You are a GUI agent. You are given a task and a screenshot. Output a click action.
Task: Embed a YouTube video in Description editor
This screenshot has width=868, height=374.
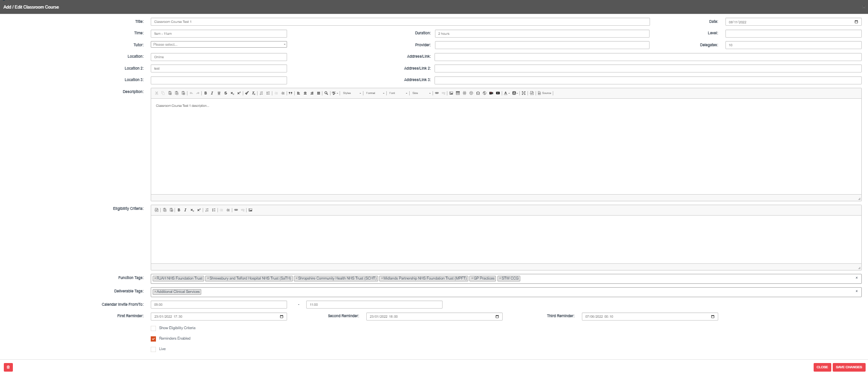pos(498,93)
